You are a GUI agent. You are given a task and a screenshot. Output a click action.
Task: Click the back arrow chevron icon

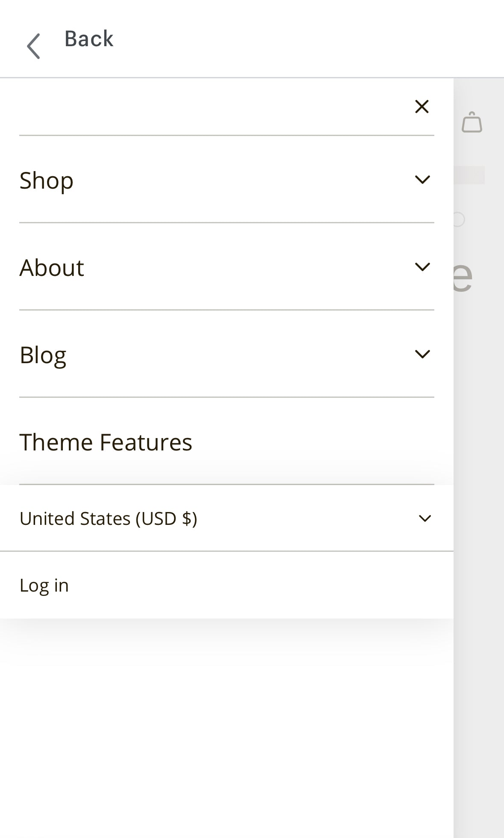(33, 46)
